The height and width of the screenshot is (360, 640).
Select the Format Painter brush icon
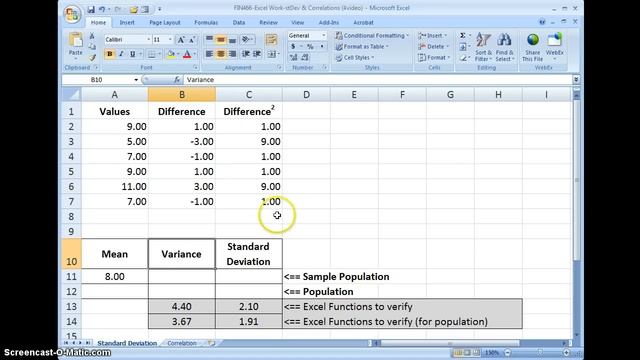[92, 58]
